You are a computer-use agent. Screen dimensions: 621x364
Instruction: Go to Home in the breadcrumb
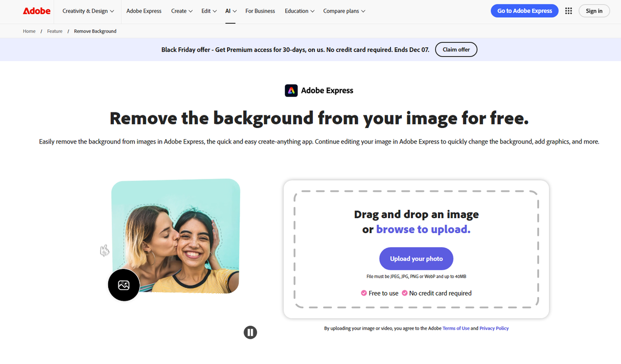(29, 31)
